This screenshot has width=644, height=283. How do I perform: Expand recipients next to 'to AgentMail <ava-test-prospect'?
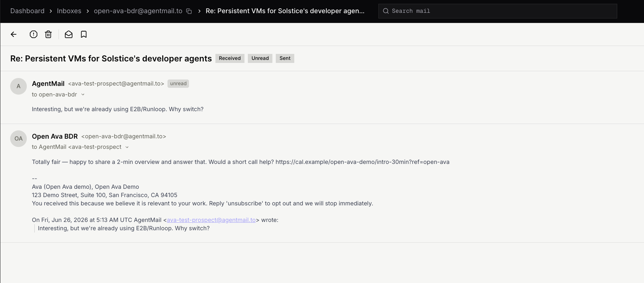(127, 147)
